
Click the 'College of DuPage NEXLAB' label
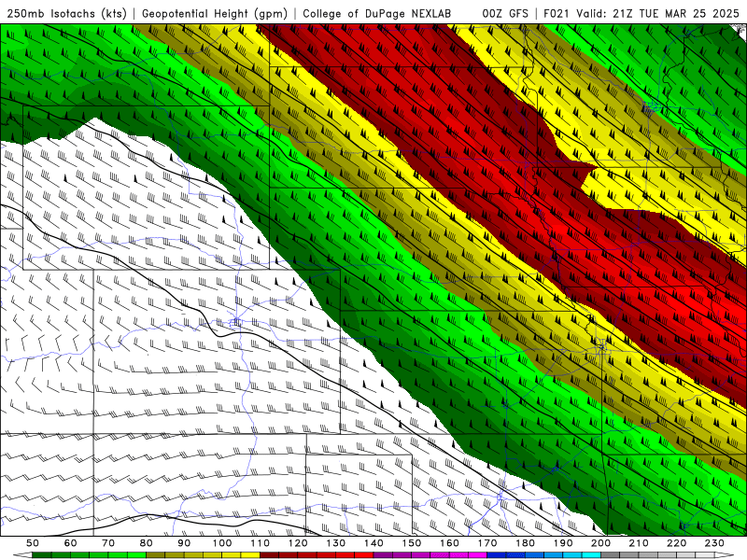pyautogui.click(x=377, y=13)
